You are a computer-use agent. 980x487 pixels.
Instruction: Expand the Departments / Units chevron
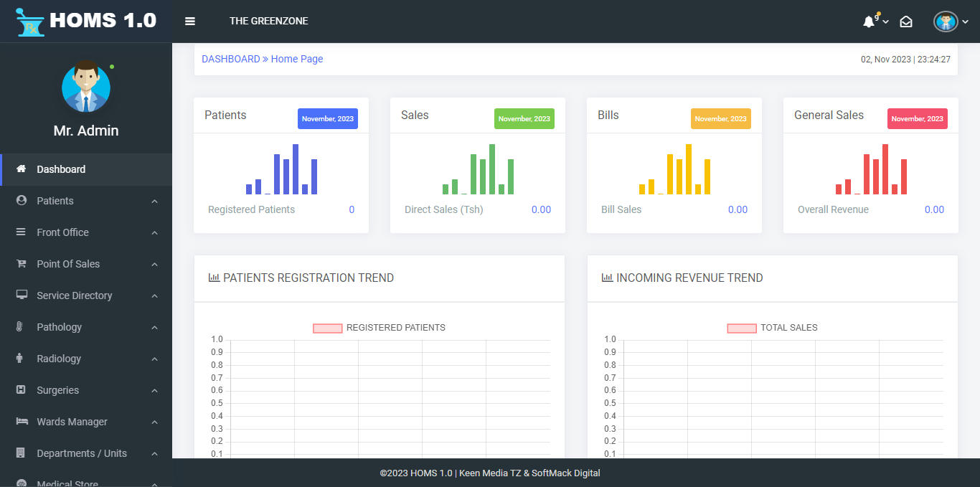tap(154, 454)
